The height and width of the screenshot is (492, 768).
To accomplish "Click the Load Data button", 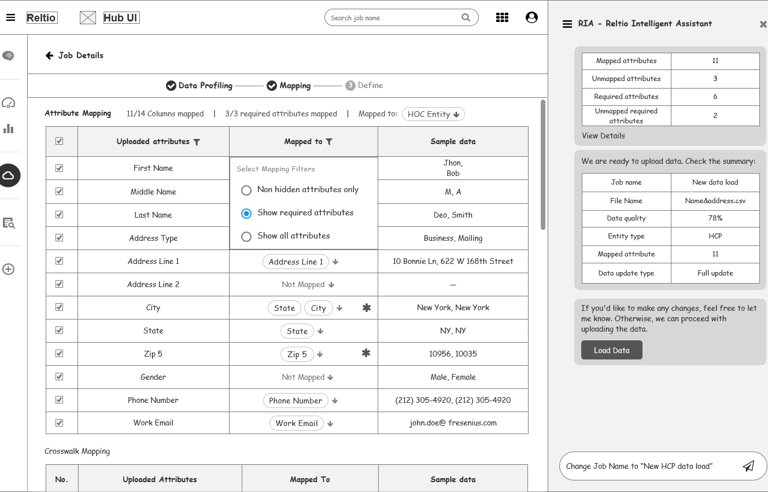I will click(x=611, y=350).
